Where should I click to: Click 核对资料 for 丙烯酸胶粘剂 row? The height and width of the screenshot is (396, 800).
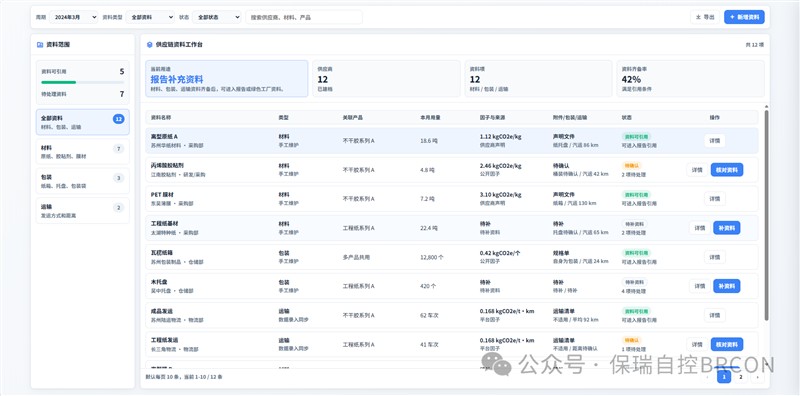tap(727, 170)
